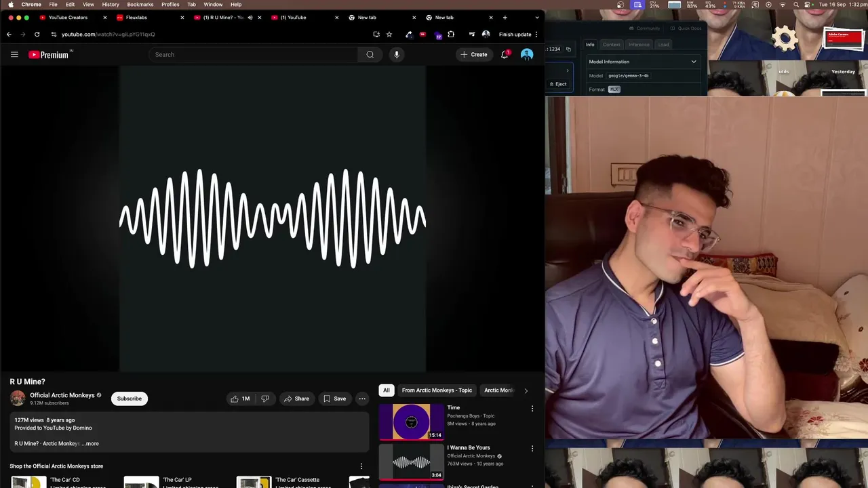Image resolution: width=868 pixels, height=488 pixels.
Task: Show next filter chips with arrow
Action: click(x=526, y=390)
